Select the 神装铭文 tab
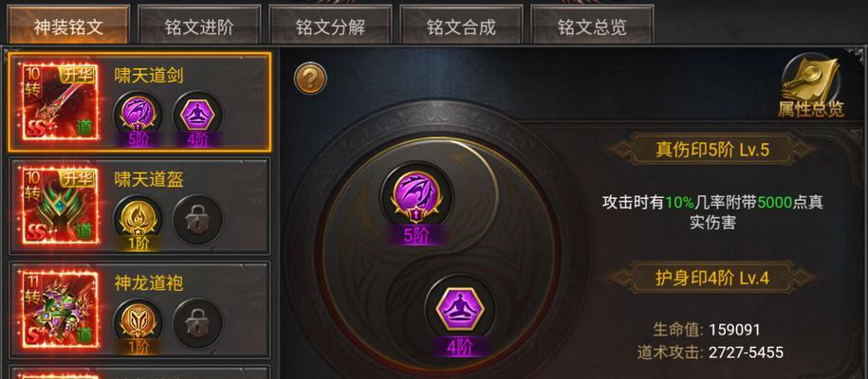868x379 pixels. coord(68,26)
